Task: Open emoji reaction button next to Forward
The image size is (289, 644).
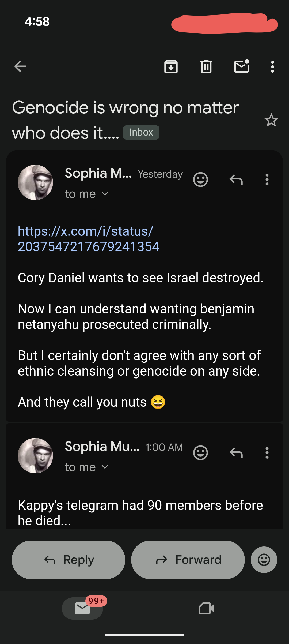Action: pyautogui.click(x=264, y=560)
